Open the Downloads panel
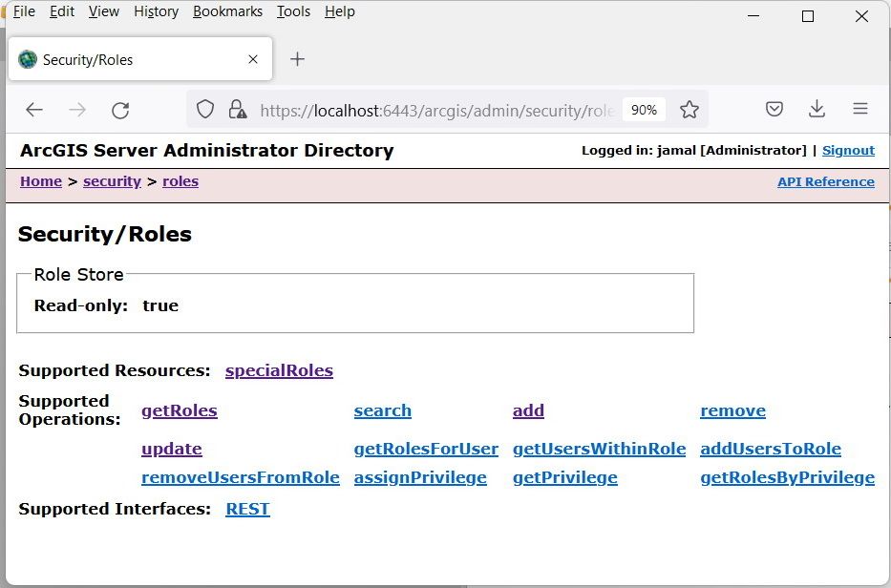This screenshot has width=891, height=588. [x=817, y=110]
